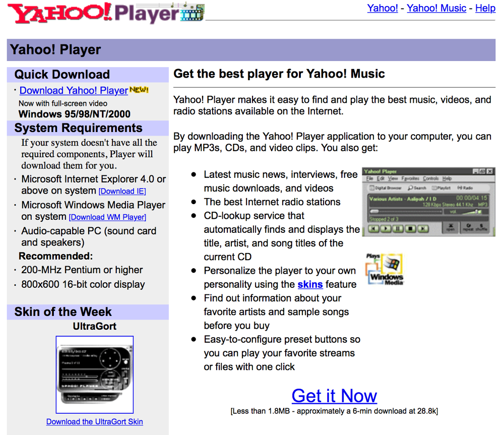Viewport: 504px width, 435px height.
Task: Click the Open button in the player
Action: (x=452, y=227)
